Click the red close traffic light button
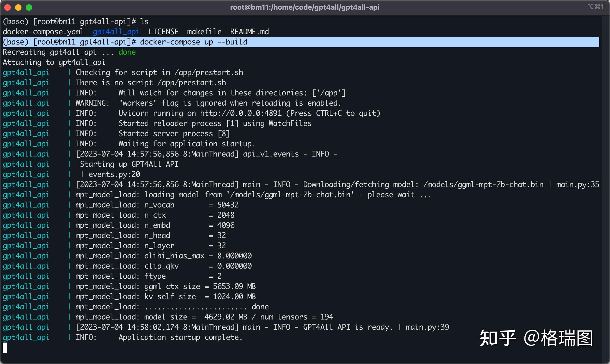The height and width of the screenshot is (364, 610). pos(8,8)
